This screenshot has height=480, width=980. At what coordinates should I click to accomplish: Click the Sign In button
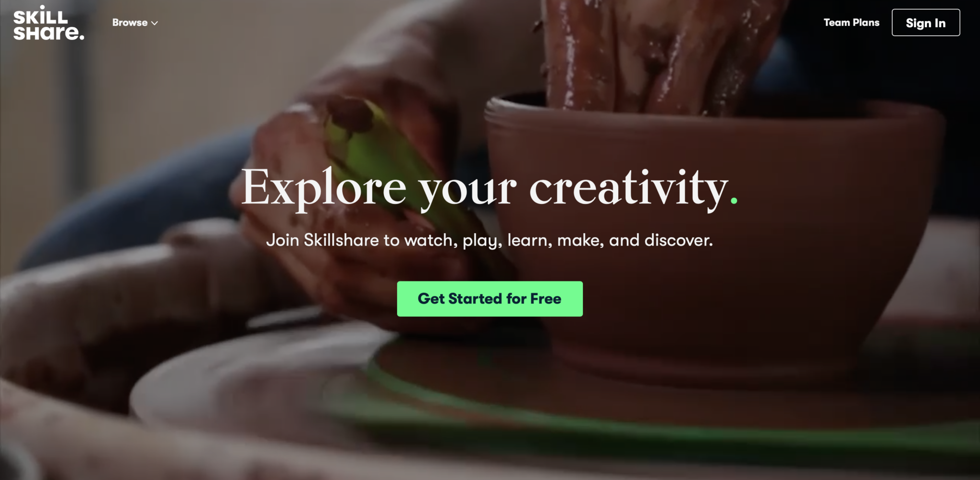(925, 22)
